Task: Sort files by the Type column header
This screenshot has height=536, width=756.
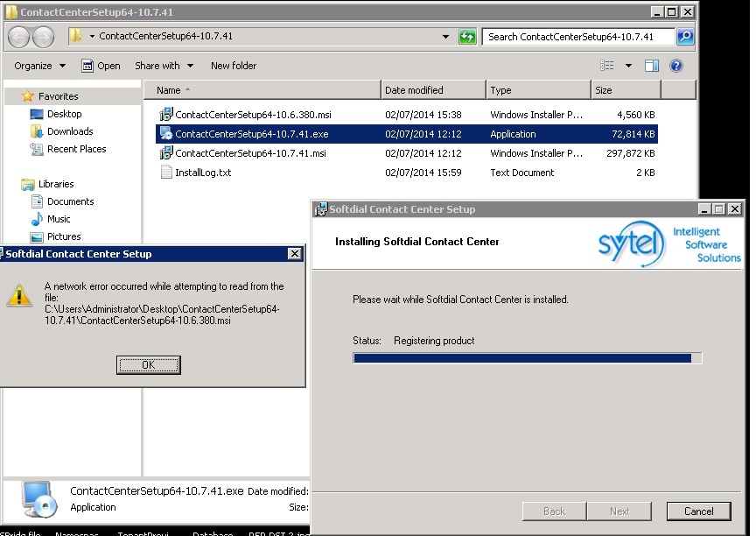Action: coord(538,90)
